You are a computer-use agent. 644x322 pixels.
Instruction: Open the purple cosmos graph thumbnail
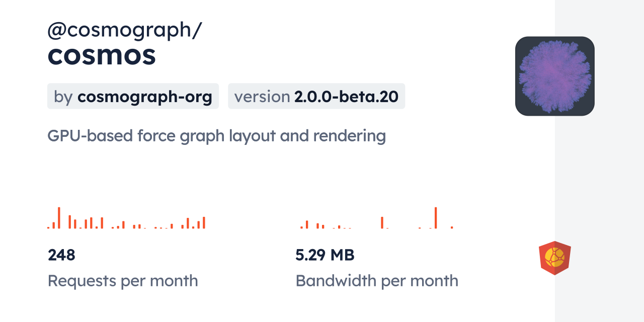coord(554,76)
